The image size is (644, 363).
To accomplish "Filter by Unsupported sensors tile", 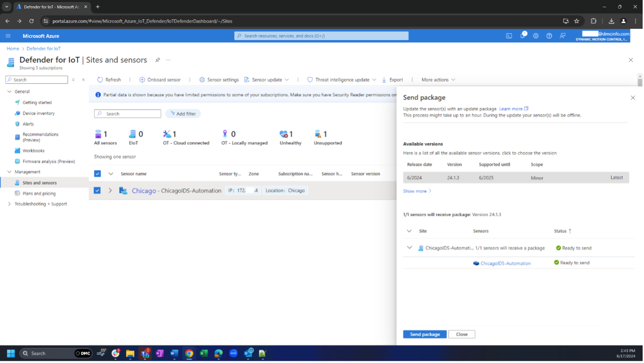I will (x=327, y=137).
